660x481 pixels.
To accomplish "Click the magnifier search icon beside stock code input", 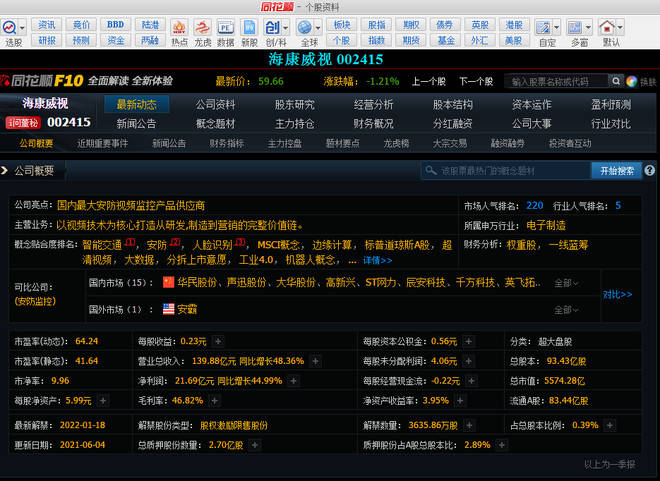I will click(x=616, y=81).
